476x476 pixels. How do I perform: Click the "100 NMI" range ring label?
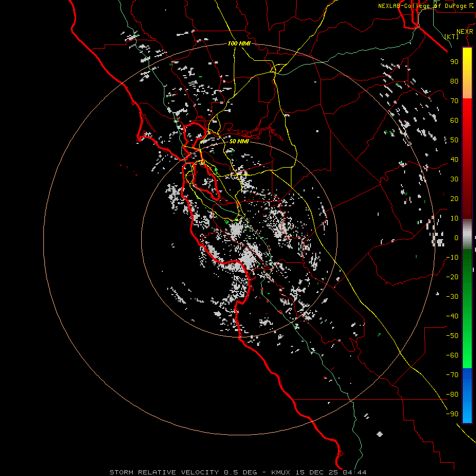(239, 44)
